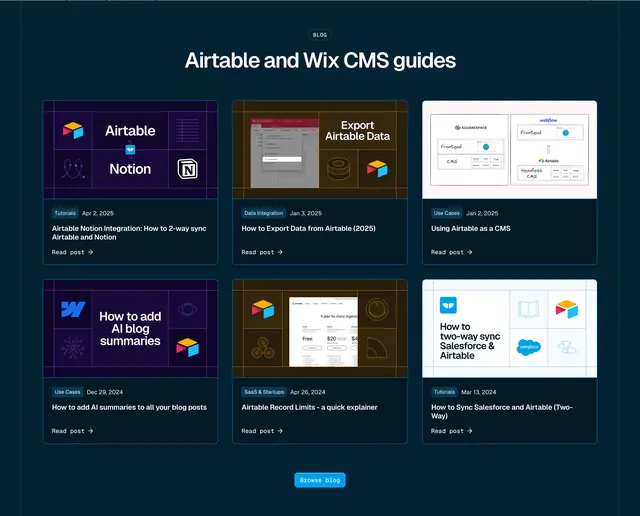The height and width of the screenshot is (516, 640).
Task: Click the blue Whalesync logo in Salesforce thumbnail
Action: coord(448,305)
